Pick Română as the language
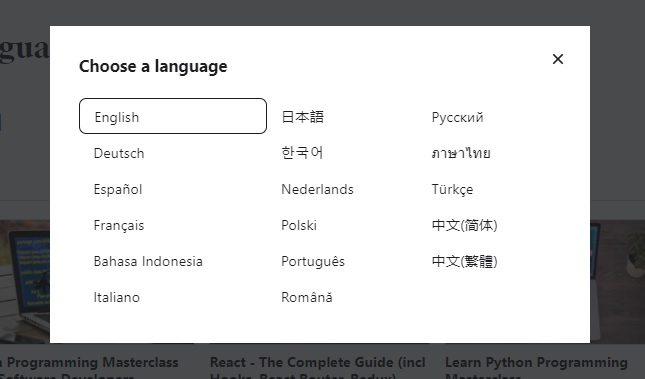The height and width of the screenshot is (379, 645). [x=307, y=297]
